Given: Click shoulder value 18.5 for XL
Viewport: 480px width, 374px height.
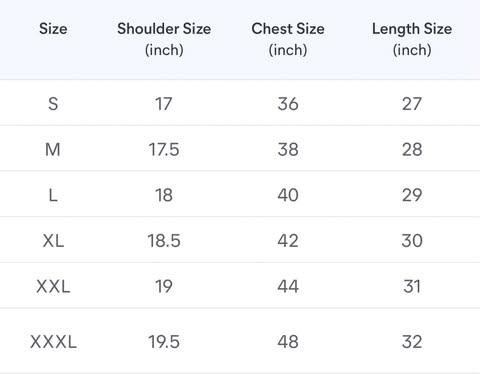Looking at the screenshot, I should pyautogui.click(x=164, y=240).
